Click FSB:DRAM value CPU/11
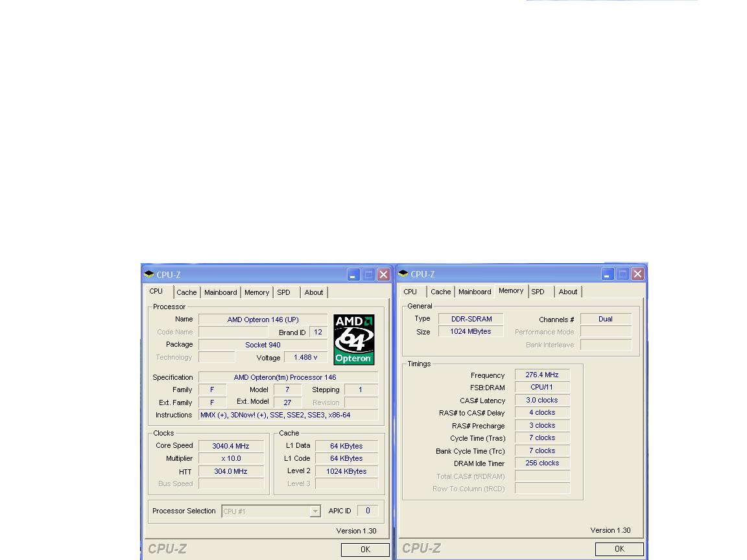Viewport: 747px width, 560px height. click(542, 387)
